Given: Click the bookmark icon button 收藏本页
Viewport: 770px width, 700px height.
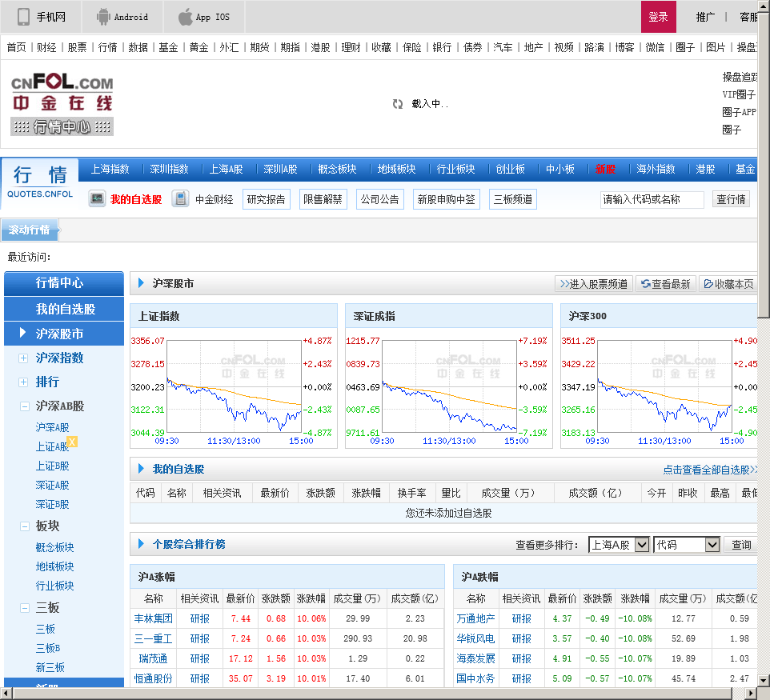Looking at the screenshot, I should pos(728,284).
